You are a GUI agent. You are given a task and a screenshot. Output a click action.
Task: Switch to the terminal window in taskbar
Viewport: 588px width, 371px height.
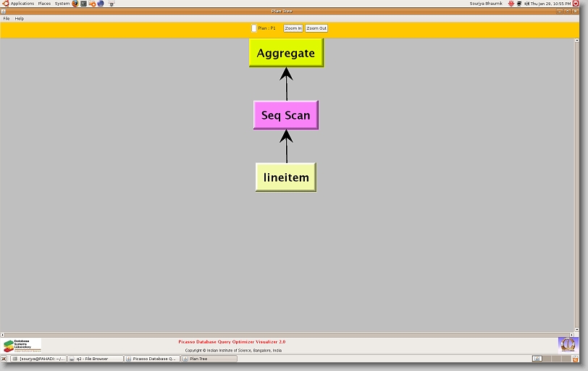pos(39,359)
